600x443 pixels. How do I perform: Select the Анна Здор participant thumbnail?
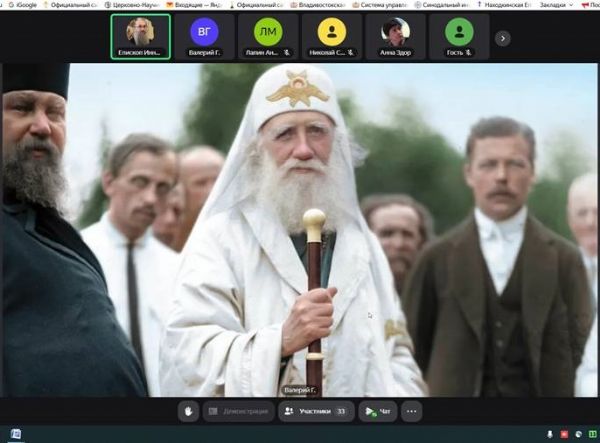point(395,37)
